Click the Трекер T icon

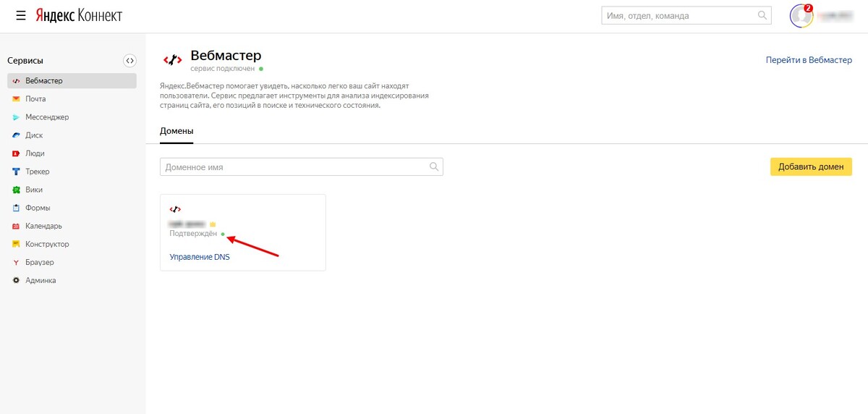tap(16, 172)
